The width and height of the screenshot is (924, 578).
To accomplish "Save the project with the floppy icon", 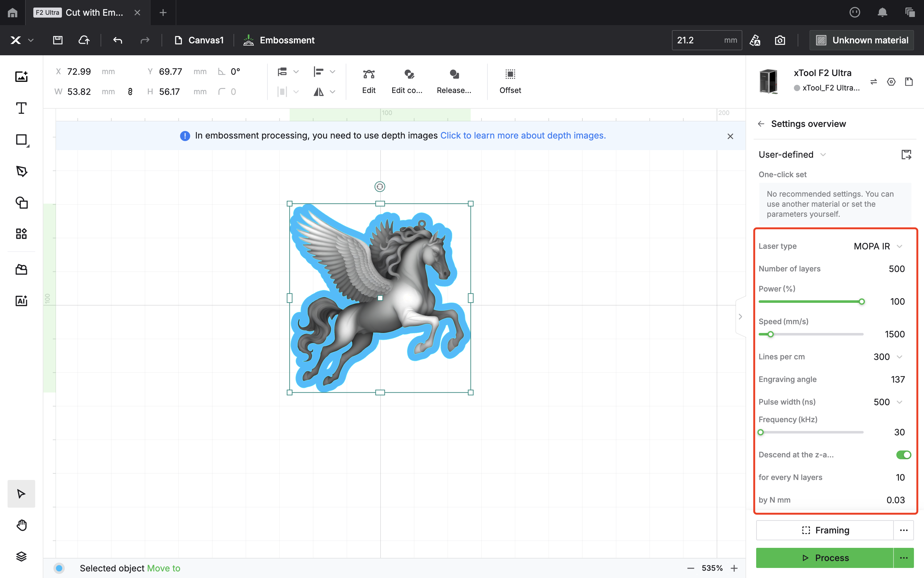I will [x=58, y=40].
